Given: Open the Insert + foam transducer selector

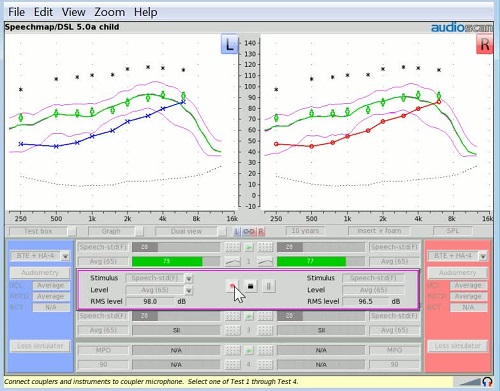Looking at the screenshot, I should click(379, 231).
